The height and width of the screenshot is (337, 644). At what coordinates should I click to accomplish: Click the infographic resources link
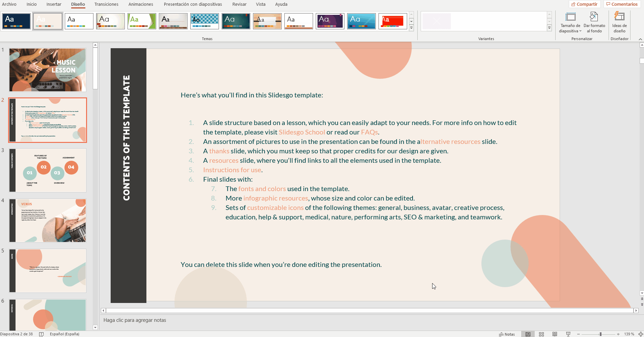(x=276, y=198)
